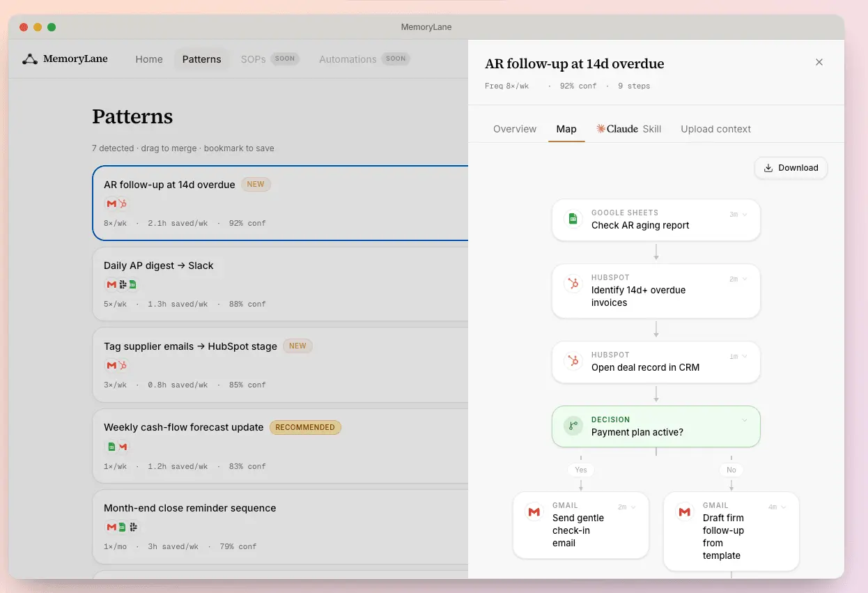The image size is (868, 593).
Task: Click the Check AR aging report step text
Action: click(x=640, y=225)
